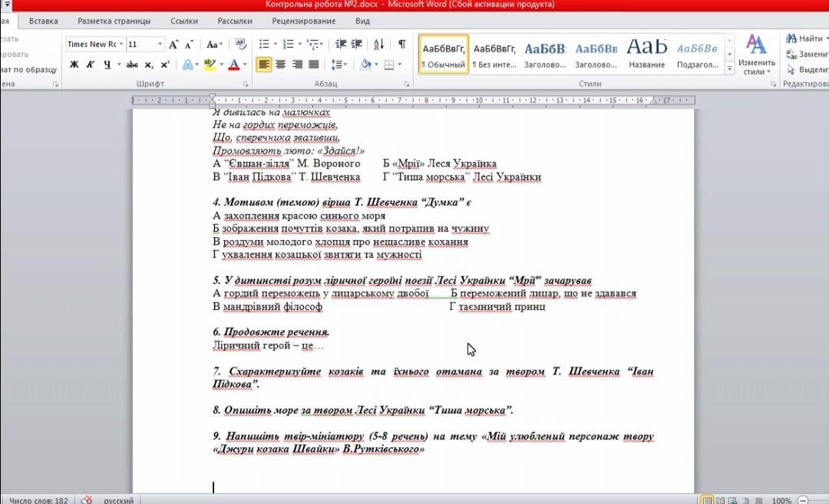Screen dimensions: 829x504
Task: Open Стили styles pane launcher
Action: tap(773, 84)
